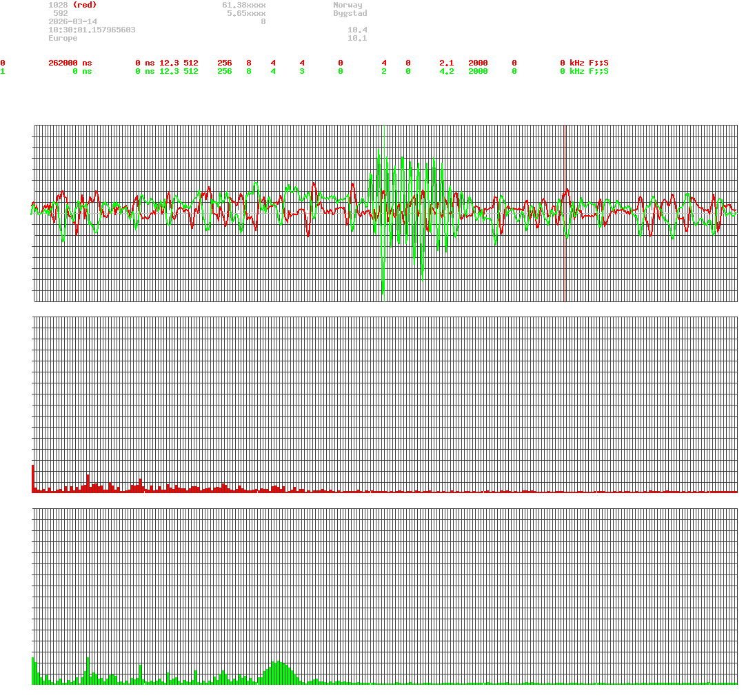Select the Regions entry labeled Europe

pos(62,38)
